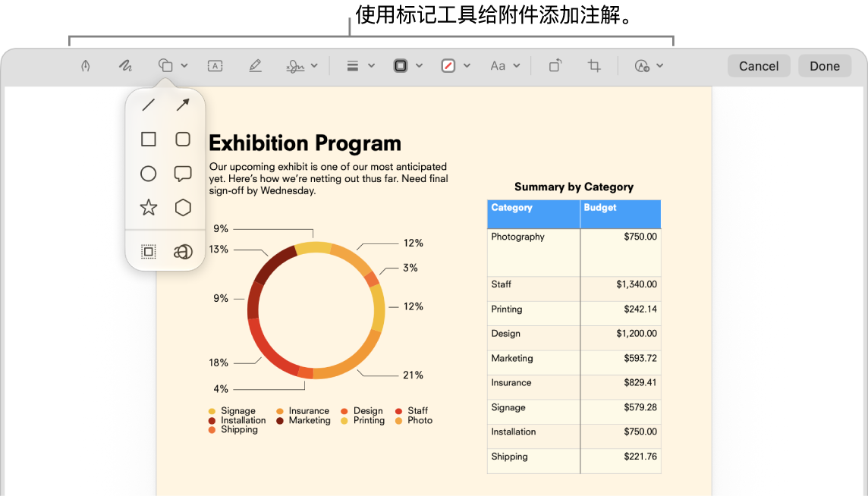Click the Rotate tool icon

(555, 66)
